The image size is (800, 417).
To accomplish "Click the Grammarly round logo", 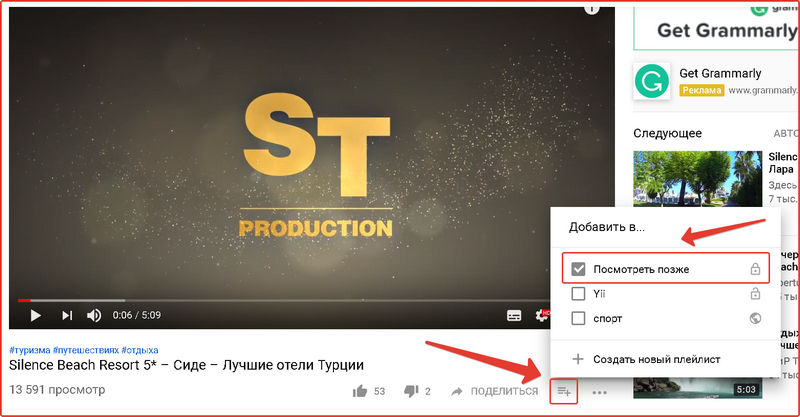I will coord(652,81).
